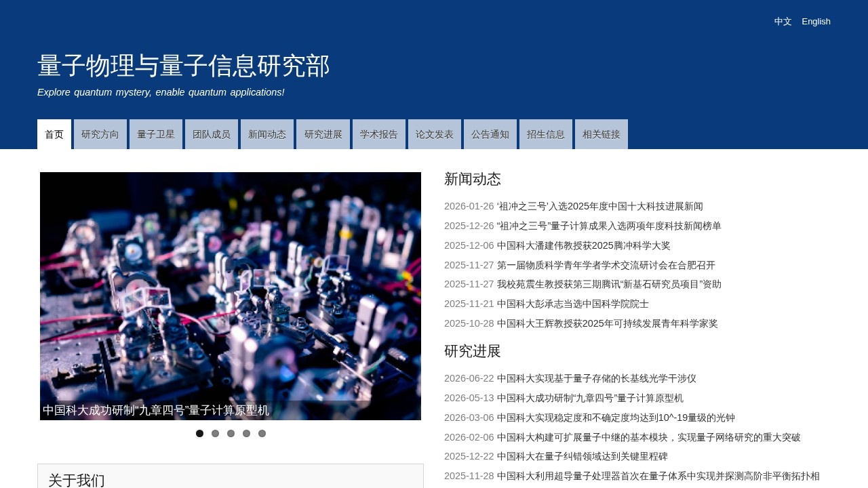868x488 pixels.
Task: Open news 彭承志当选中国科学院院士
Action: click(573, 304)
